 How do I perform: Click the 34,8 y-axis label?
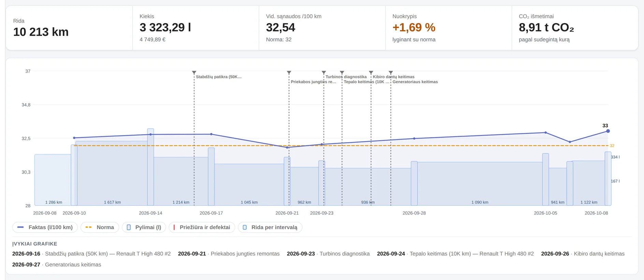click(x=26, y=105)
